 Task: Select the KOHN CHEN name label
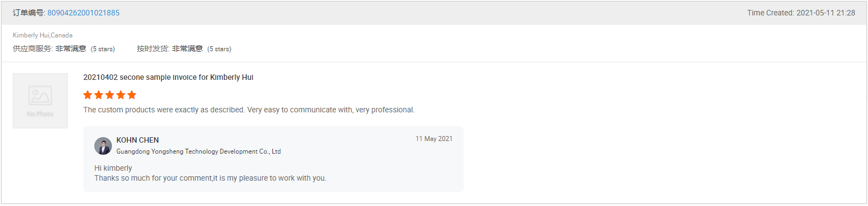coord(138,140)
